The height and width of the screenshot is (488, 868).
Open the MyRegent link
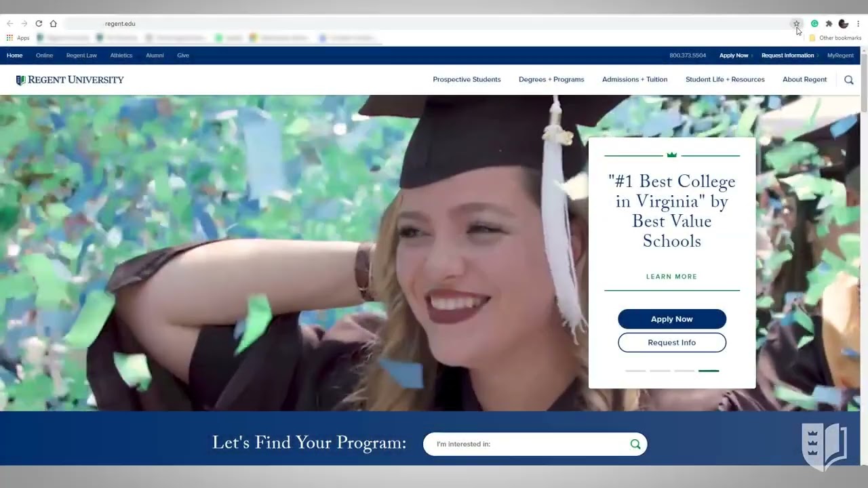point(840,56)
